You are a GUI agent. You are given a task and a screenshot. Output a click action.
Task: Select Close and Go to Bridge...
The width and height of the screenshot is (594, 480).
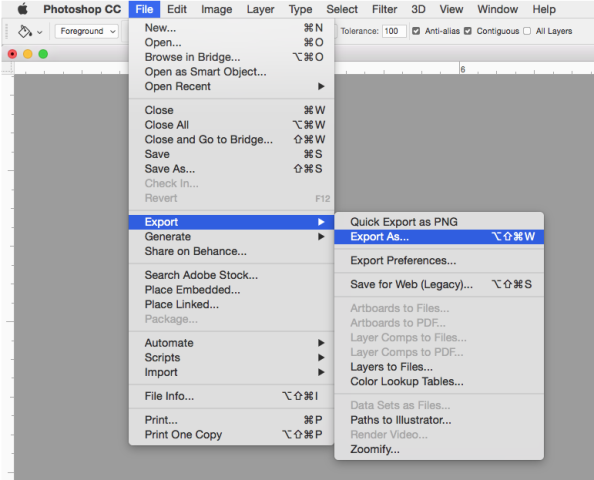231,139
